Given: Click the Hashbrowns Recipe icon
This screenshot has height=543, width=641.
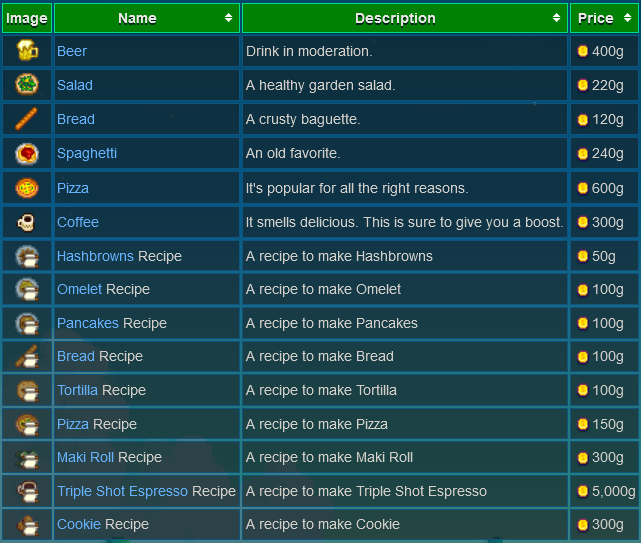Looking at the screenshot, I should 27,256.
